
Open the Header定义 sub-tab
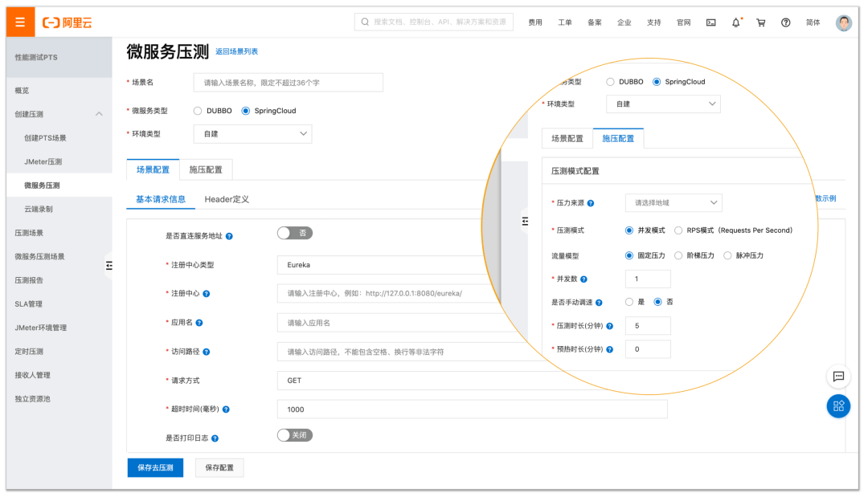[227, 200]
